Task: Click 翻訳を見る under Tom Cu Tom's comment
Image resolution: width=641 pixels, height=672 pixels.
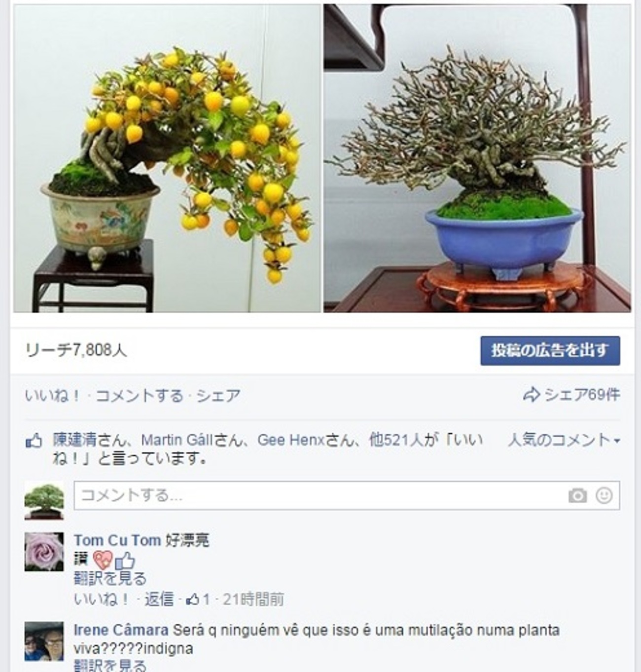Action: coord(110,578)
